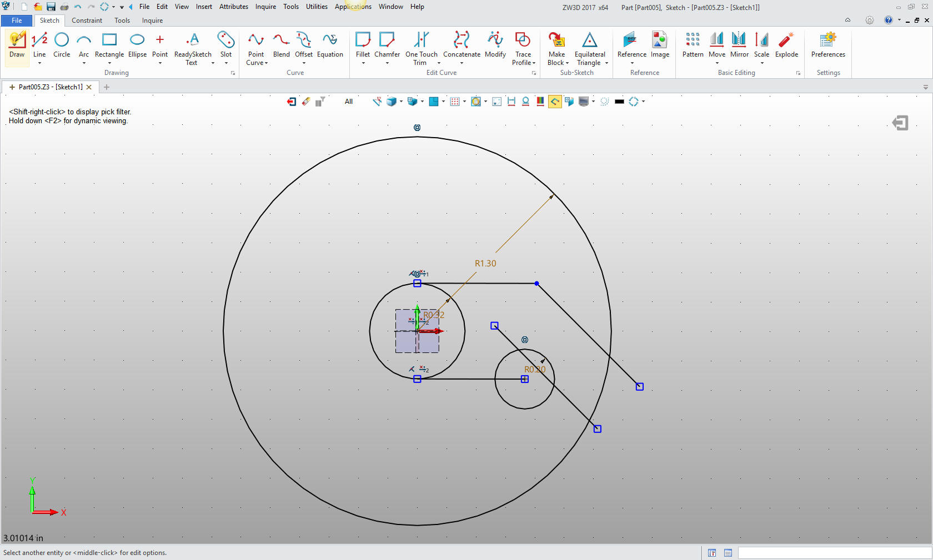Expand the Rectangle tool dropdown arrow
933x560 pixels.
click(109, 63)
